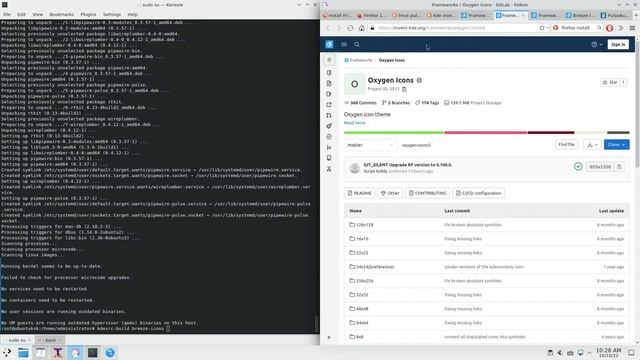Show hidden system tray icons arrow

[589, 353]
